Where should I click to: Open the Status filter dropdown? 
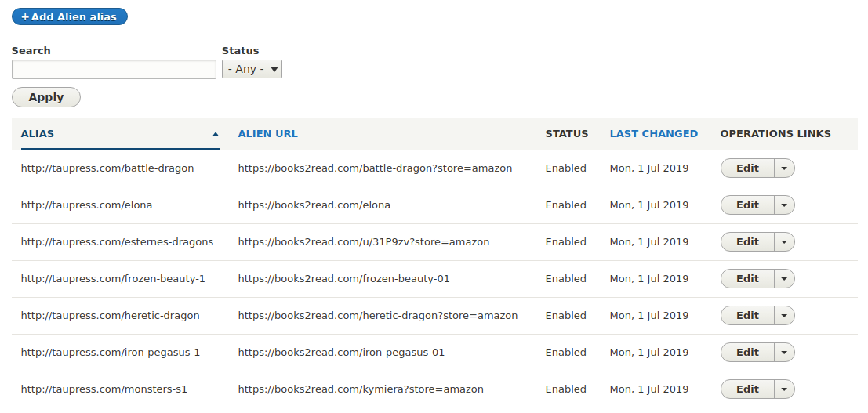(252, 69)
